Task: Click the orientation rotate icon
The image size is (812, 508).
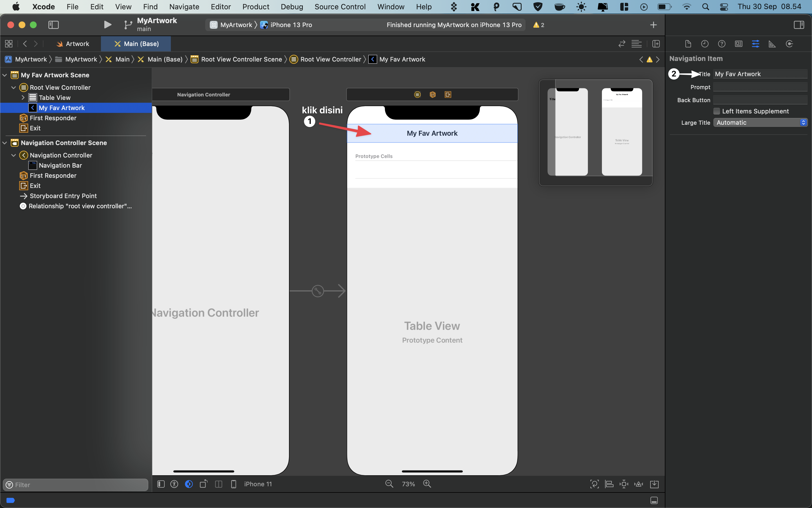Action: 204,484
